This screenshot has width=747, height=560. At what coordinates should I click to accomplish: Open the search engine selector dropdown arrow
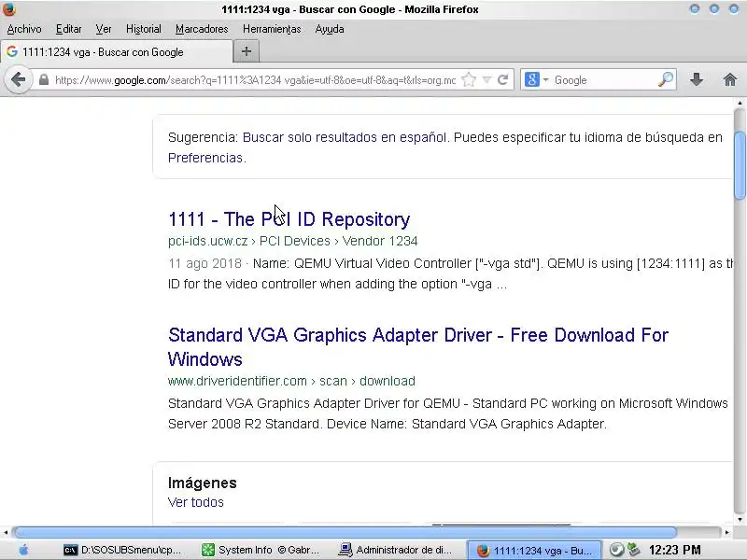[545, 79]
